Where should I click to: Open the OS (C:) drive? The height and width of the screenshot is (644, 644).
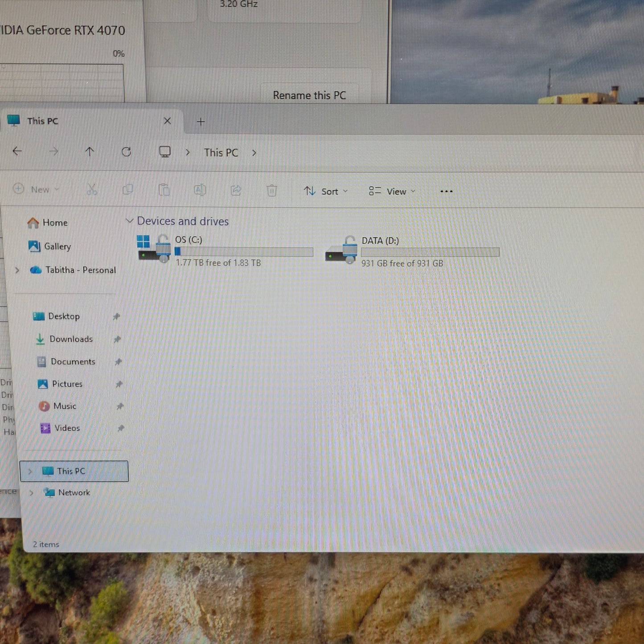tap(189, 240)
